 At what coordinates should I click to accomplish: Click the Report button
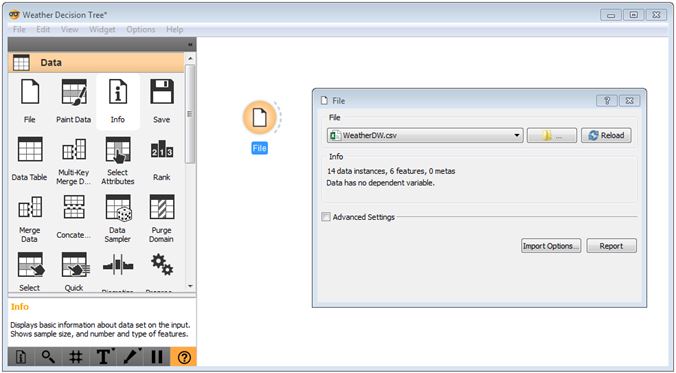point(611,246)
